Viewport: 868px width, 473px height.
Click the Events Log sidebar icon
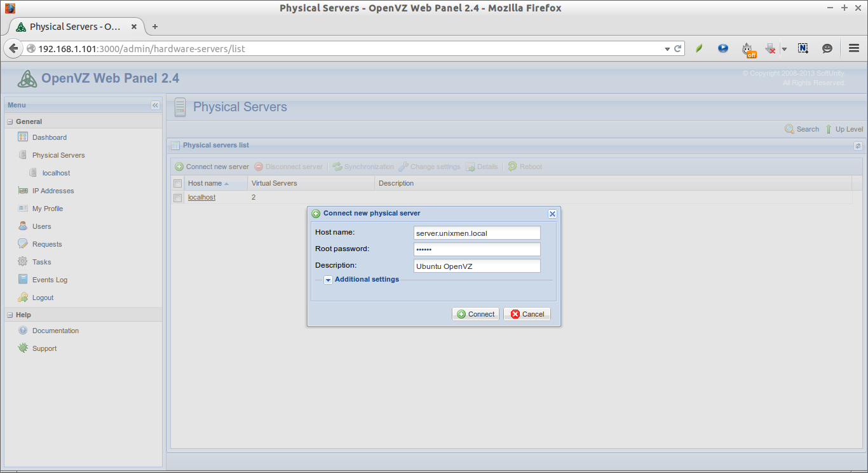coord(23,280)
